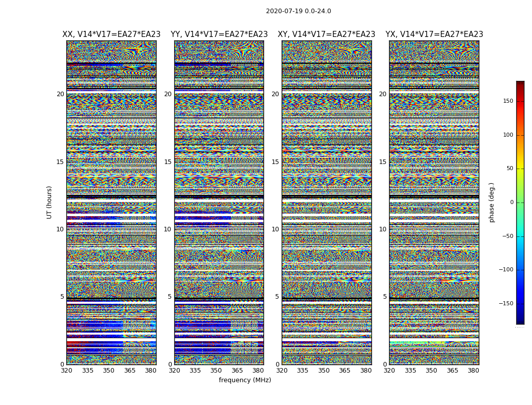Screen dimensions: 532x405
Task: Click the UT tick "5" beside the XX plot
Action: pyautogui.click(x=62, y=297)
